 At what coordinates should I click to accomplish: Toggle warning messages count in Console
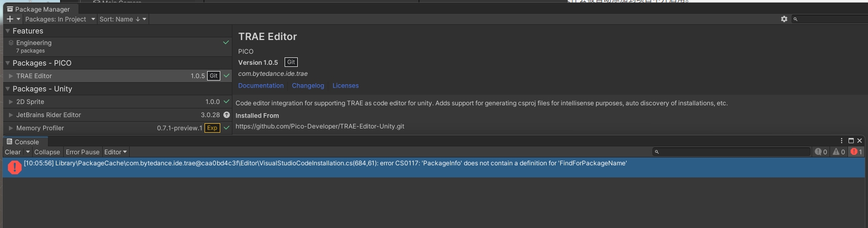point(839,152)
